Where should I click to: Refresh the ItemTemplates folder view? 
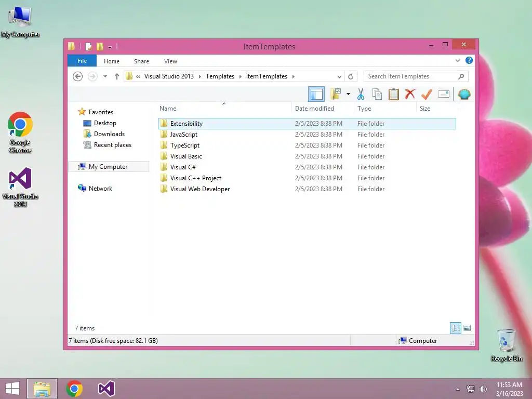pyautogui.click(x=351, y=76)
